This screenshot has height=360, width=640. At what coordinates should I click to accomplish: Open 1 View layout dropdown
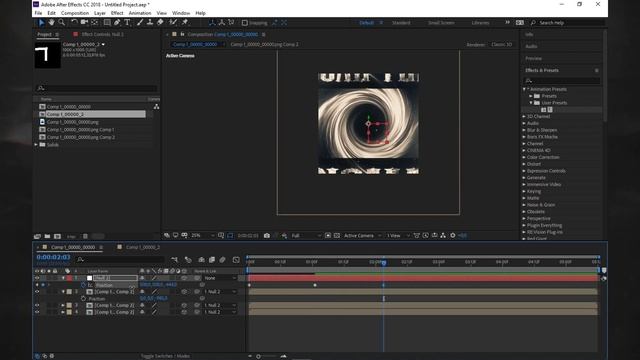398,236
